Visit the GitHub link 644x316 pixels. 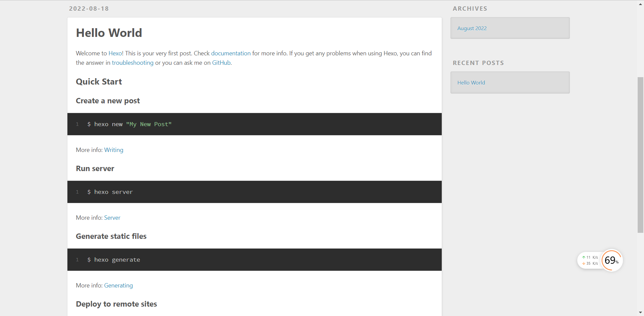point(221,63)
